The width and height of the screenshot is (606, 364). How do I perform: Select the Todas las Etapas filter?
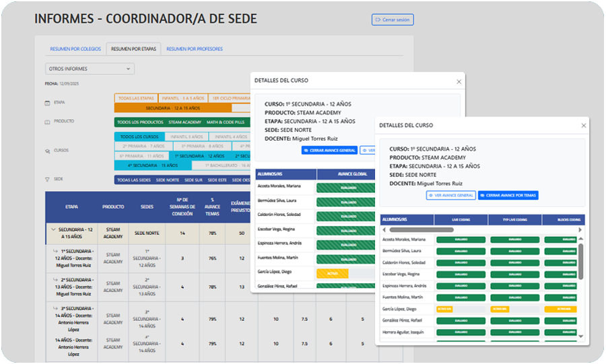tap(136, 98)
